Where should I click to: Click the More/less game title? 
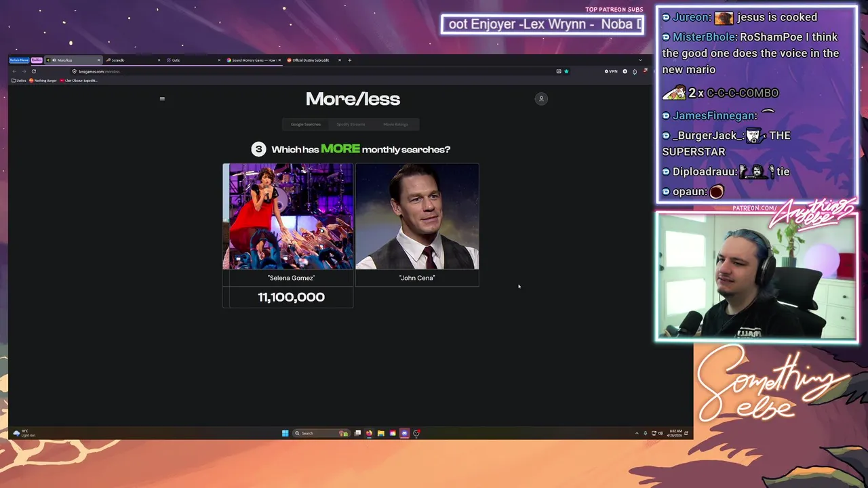click(353, 99)
